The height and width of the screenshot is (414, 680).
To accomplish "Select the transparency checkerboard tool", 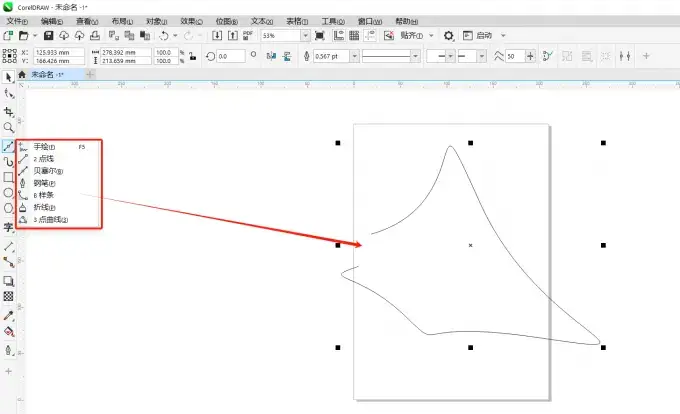I will tap(8, 297).
